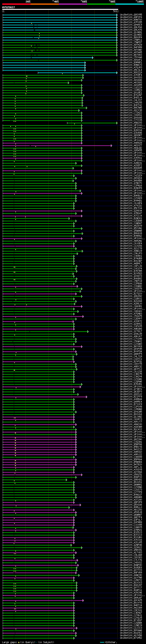Image resolution: width=146 pixels, height=644 pixels.
Task: Select hit label UniRef100_B7G2N7
Action: [131, 95]
